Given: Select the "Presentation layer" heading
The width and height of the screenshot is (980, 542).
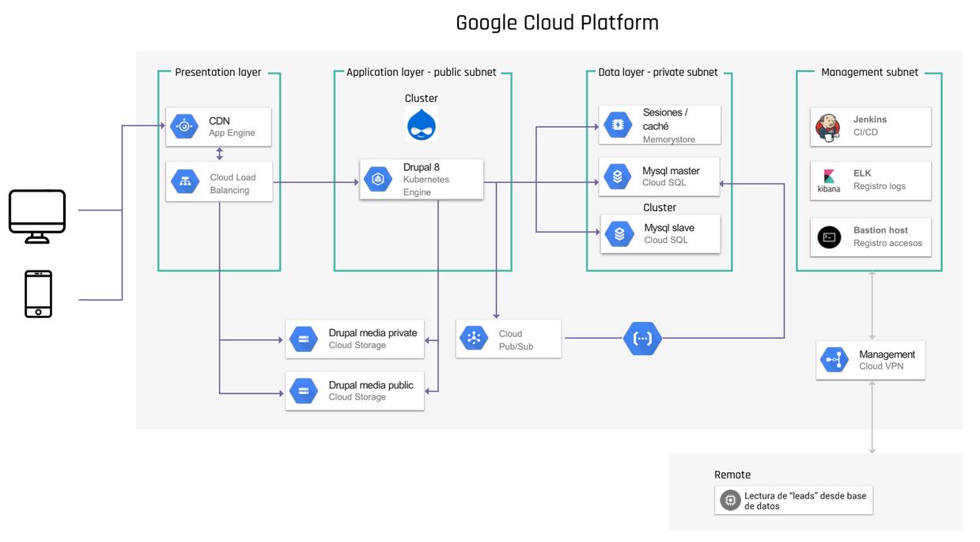Looking at the screenshot, I should [218, 72].
